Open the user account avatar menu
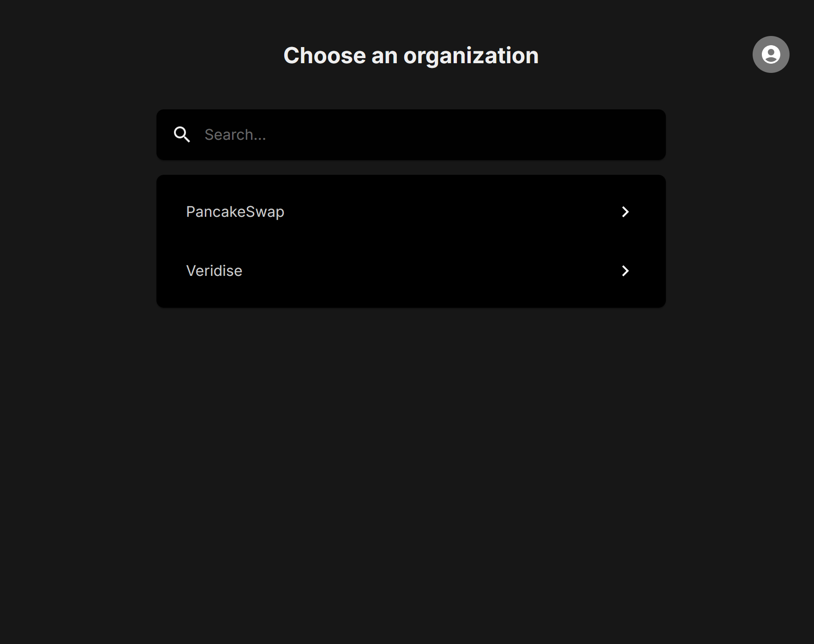The height and width of the screenshot is (644, 814). (771, 54)
